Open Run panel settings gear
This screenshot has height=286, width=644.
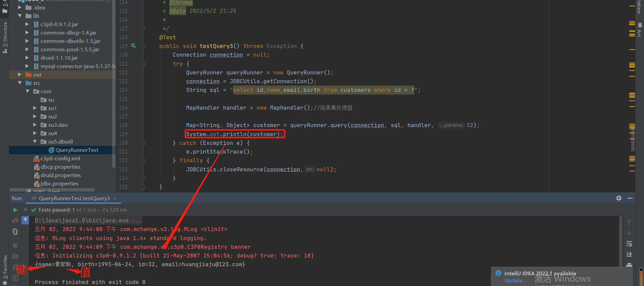click(x=619, y=198)
